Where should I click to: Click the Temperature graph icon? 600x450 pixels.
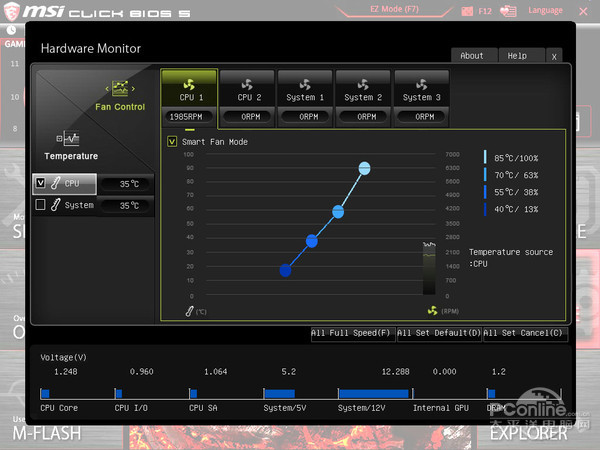(68, 139)
